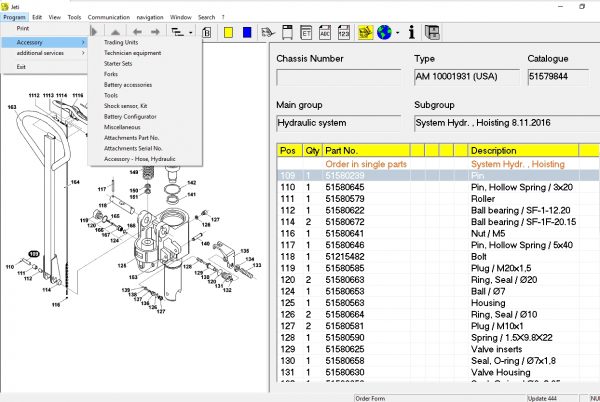This screenshot has width=600, height=402.
Task: Select Miscellaneous in the submenu
Action: [x=122, y=127]
